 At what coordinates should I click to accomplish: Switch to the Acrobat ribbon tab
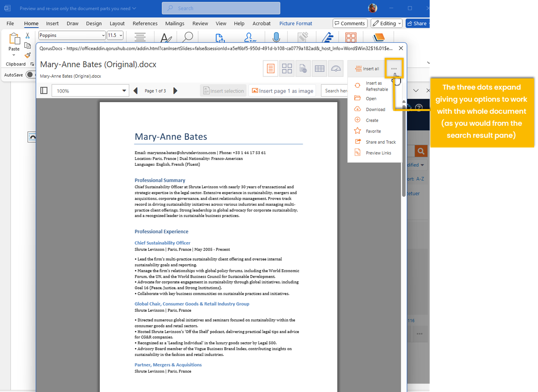click(x=262, y=23)
